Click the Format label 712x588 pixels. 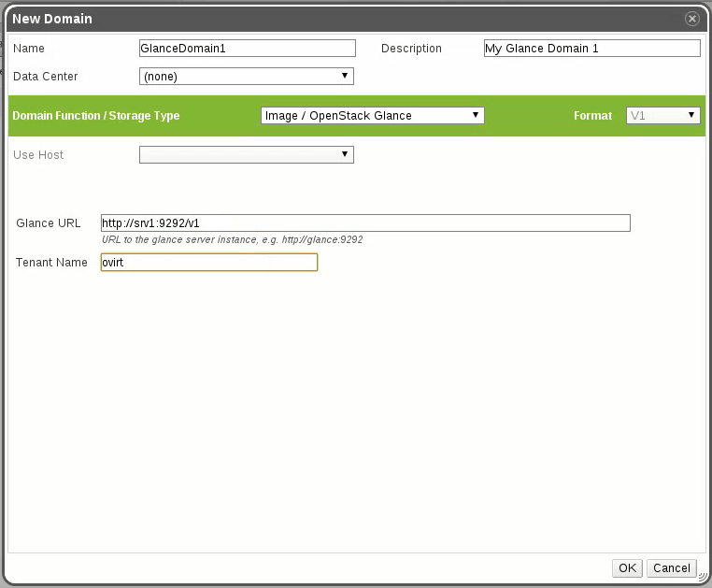point(592,117)
